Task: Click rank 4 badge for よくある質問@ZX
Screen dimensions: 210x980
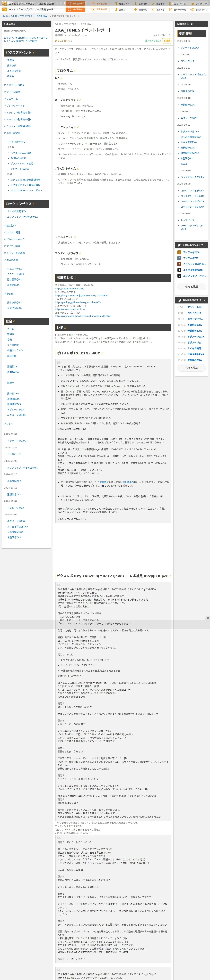Action: [179, 270]
